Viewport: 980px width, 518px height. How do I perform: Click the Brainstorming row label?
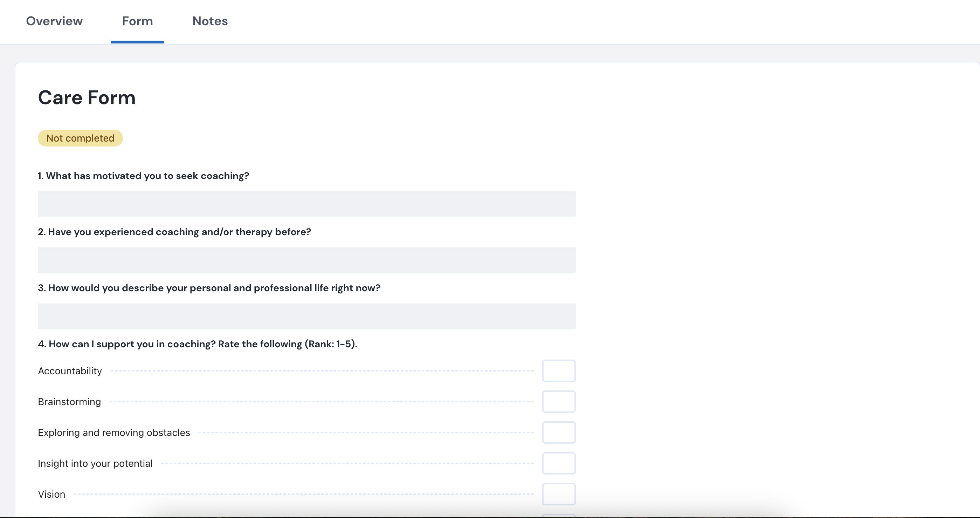(69, 402)
